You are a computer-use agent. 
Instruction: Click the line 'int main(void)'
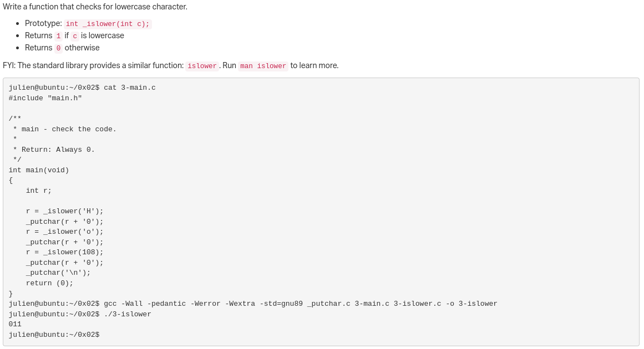(39, 170)
